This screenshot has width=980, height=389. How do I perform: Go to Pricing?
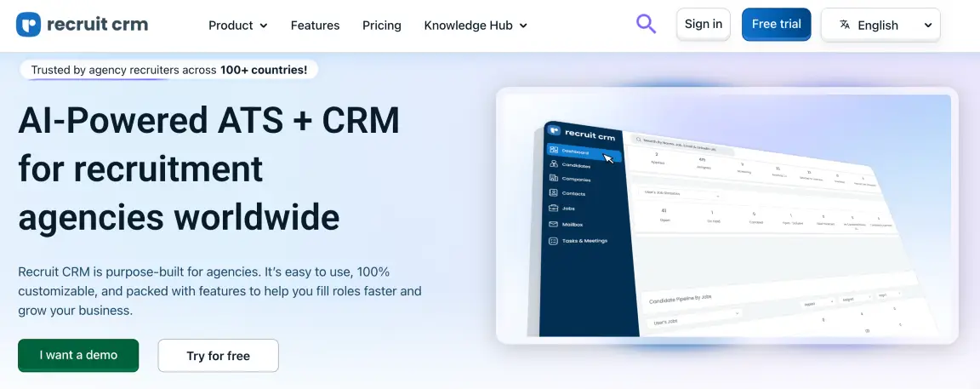pyautogui.click(x=382, y=26)
